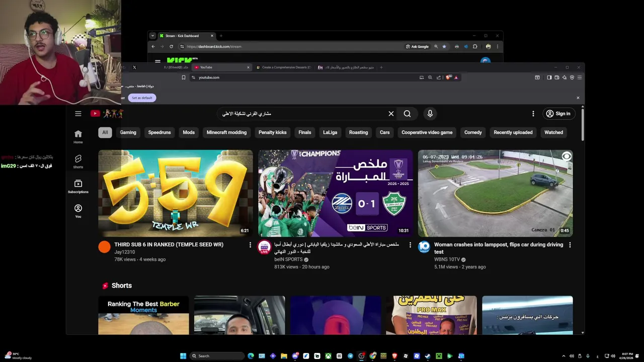Click the Ask Google button in the Kick window

417,46
